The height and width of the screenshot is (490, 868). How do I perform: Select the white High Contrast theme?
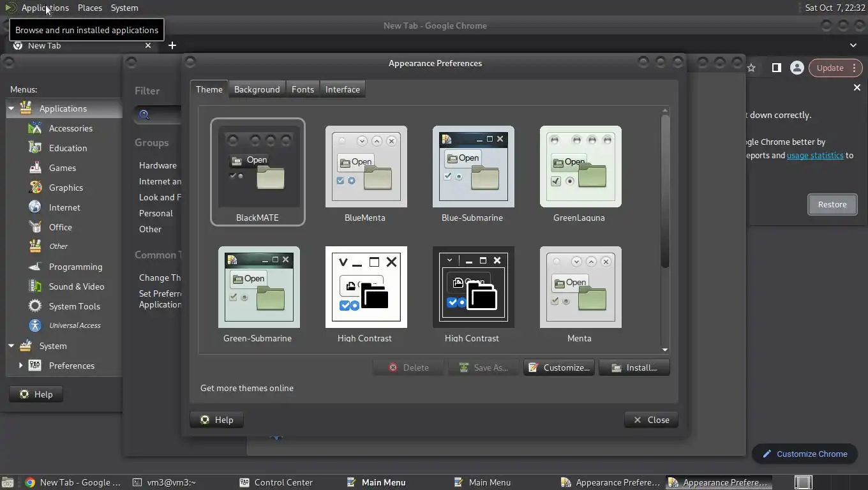pos(365,293)
